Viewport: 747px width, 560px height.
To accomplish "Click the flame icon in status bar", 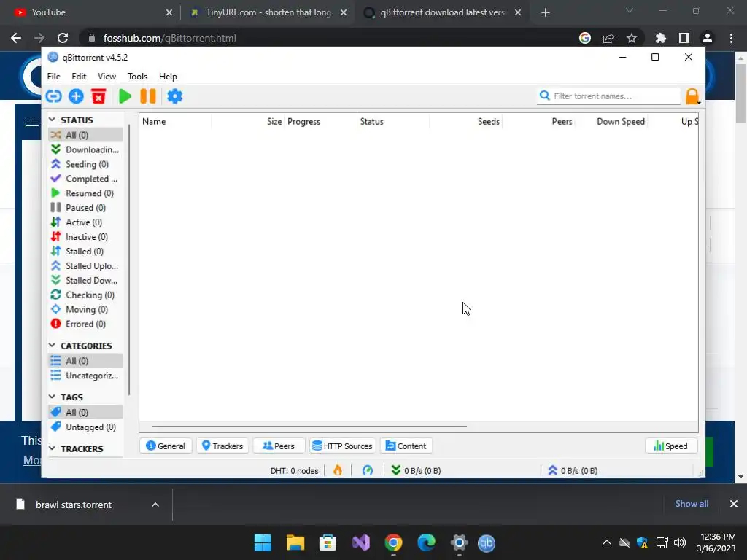I will (337, 470).
